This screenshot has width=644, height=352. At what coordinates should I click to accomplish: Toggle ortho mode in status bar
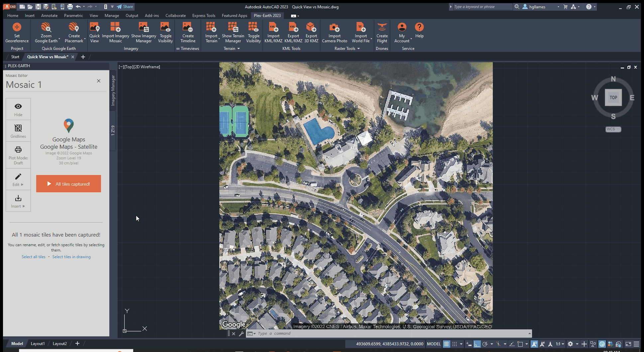(477, 344)
